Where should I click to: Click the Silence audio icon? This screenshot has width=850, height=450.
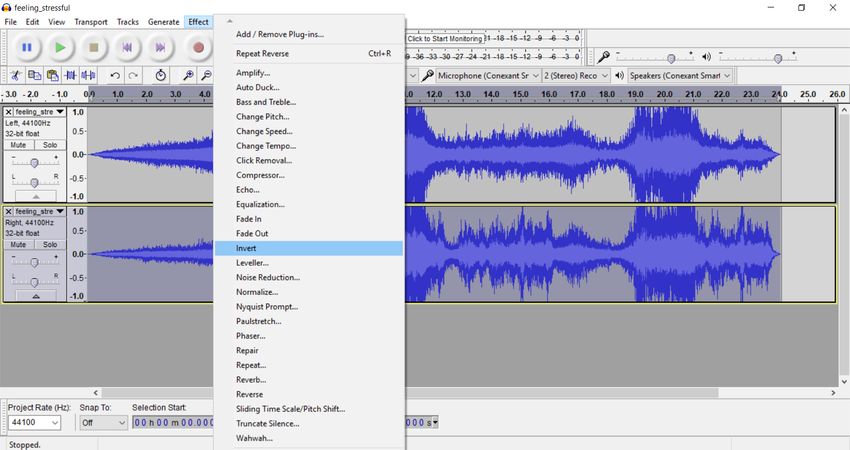pos(89,75)
